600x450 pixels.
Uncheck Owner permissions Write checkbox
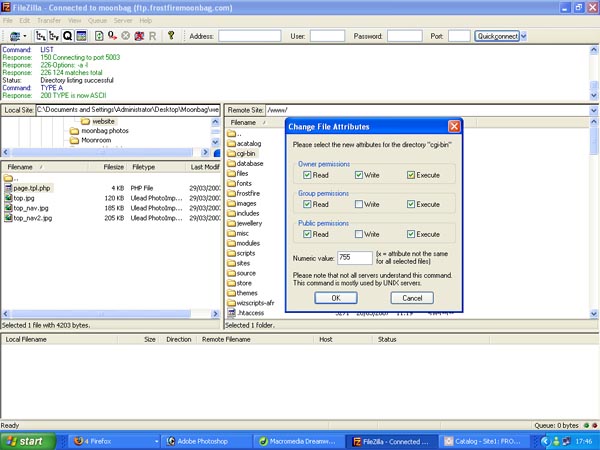click(361, 176)
